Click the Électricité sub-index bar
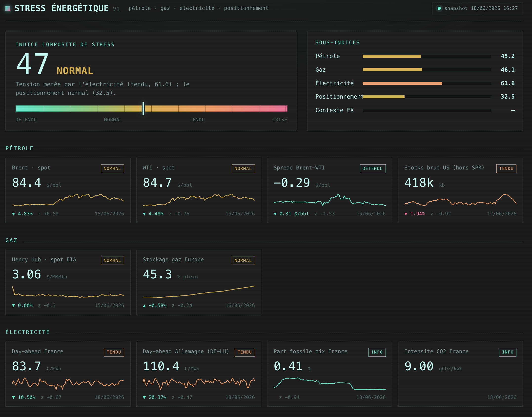532x417 pixels. point(427,83)
